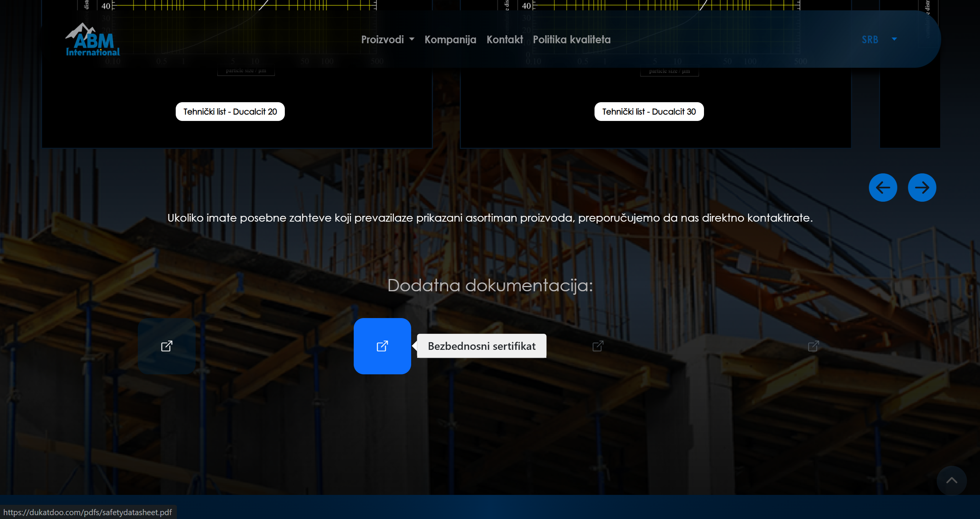Click the Dodatna dokumentacija heading
Screen dimensions: 980x519
coord(490,286)
